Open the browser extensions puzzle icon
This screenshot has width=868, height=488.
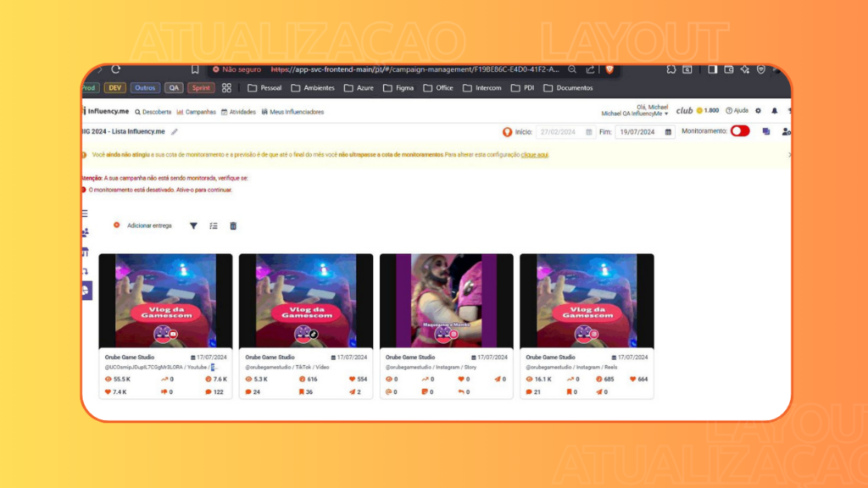(671, 69)
